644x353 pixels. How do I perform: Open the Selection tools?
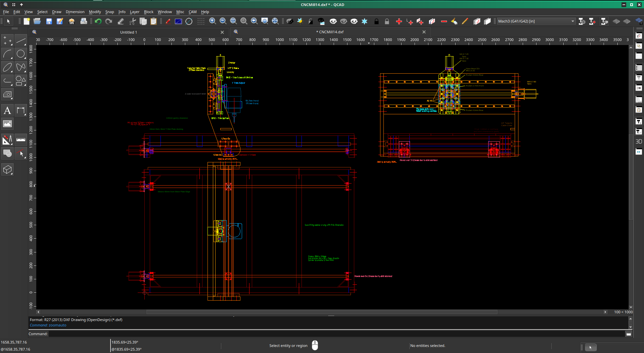tap(21, 153)
